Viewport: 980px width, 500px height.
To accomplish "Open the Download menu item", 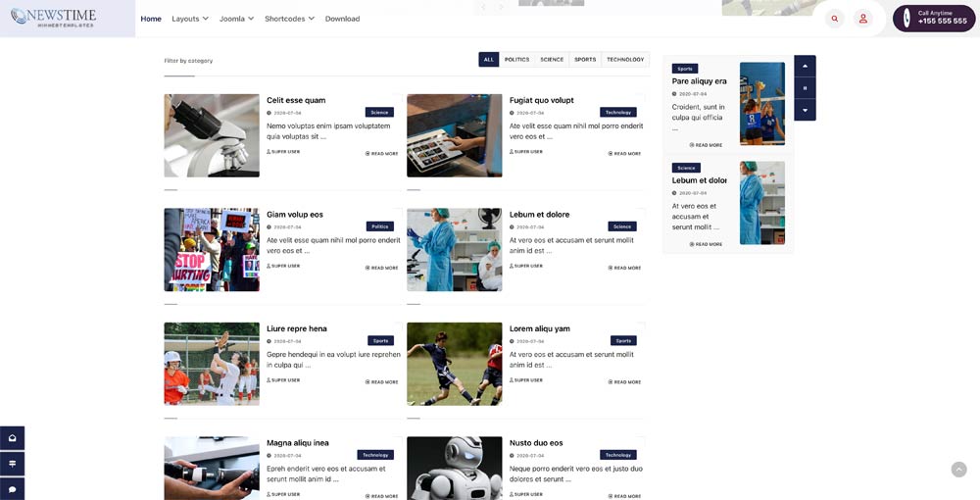I will coord(342,19).
